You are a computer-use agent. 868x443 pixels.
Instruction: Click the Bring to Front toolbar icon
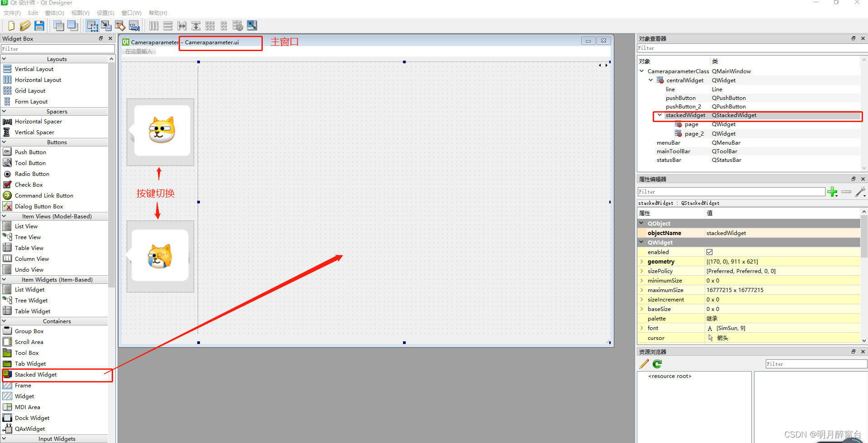(72, 26)
